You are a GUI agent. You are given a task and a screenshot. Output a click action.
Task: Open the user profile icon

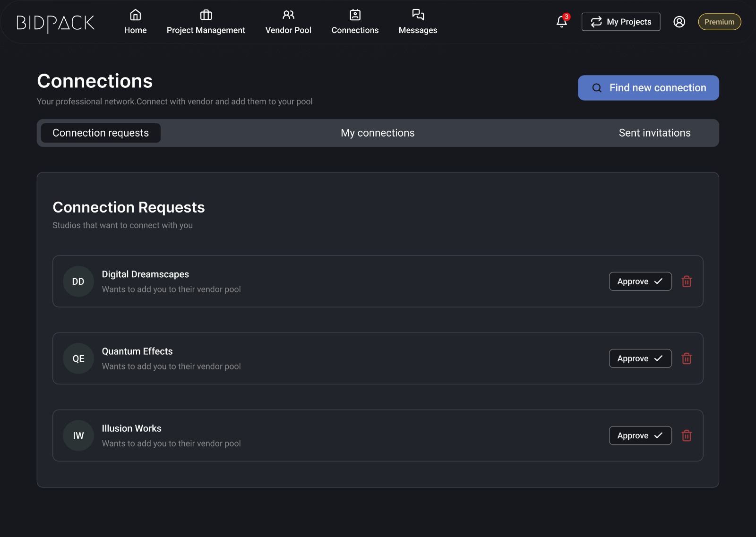(679, 22)
